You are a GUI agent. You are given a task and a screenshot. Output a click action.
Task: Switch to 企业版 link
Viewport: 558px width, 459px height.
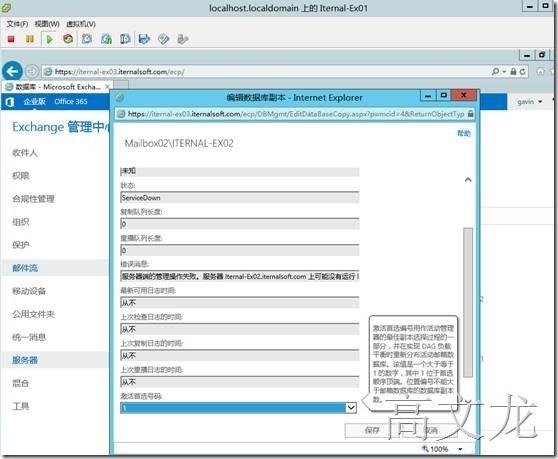pos(35,101)
